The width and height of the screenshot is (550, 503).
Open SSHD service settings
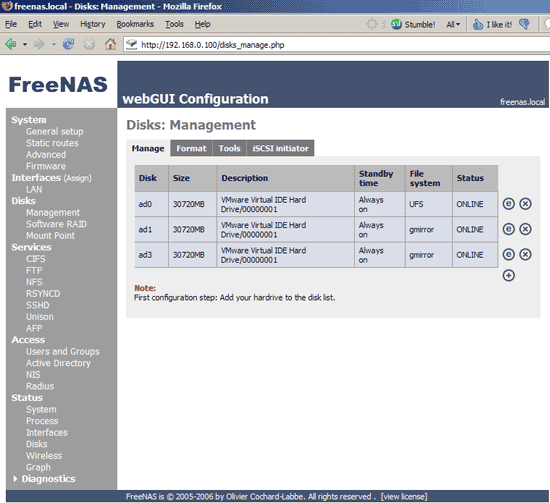(x=38, y=305)
